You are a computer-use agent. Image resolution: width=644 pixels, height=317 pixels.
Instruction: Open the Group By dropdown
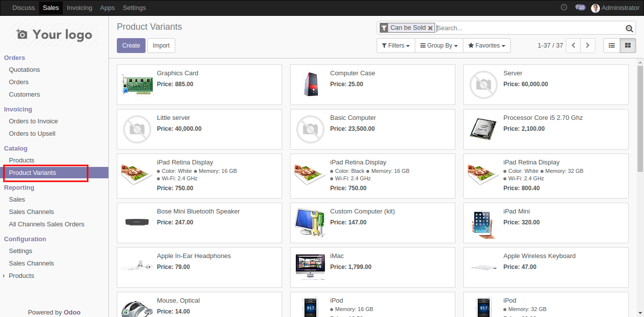(x=438, y=45)
